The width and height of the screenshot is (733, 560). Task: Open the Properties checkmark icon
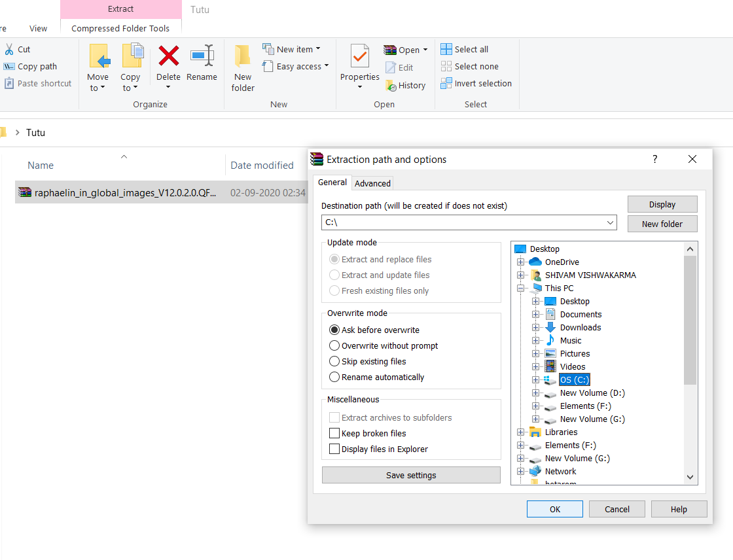359,56
